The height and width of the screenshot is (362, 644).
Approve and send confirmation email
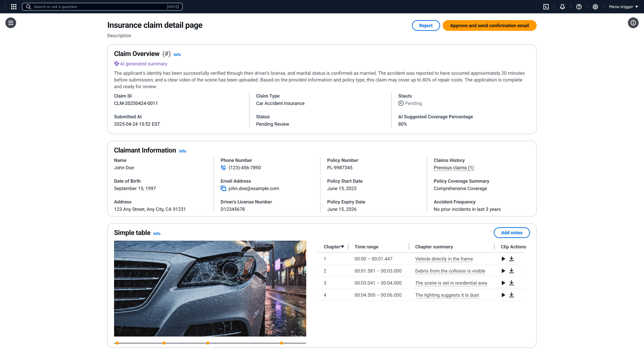(489, 25)
